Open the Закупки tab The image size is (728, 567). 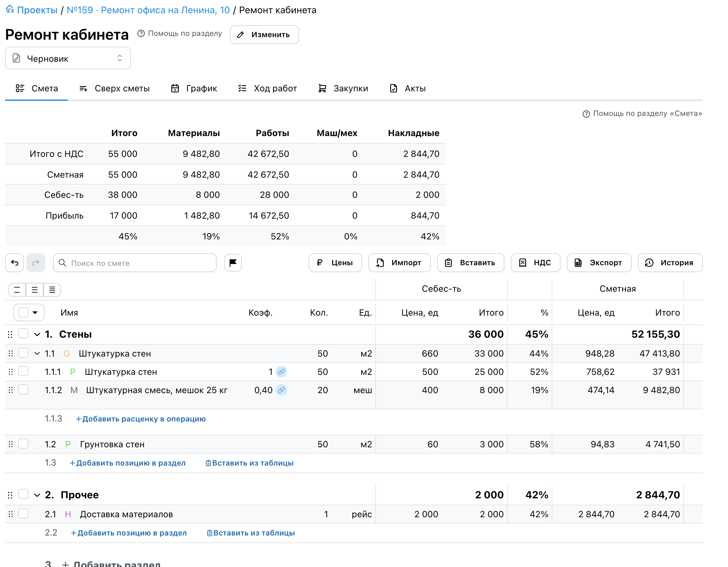[343, 89]
